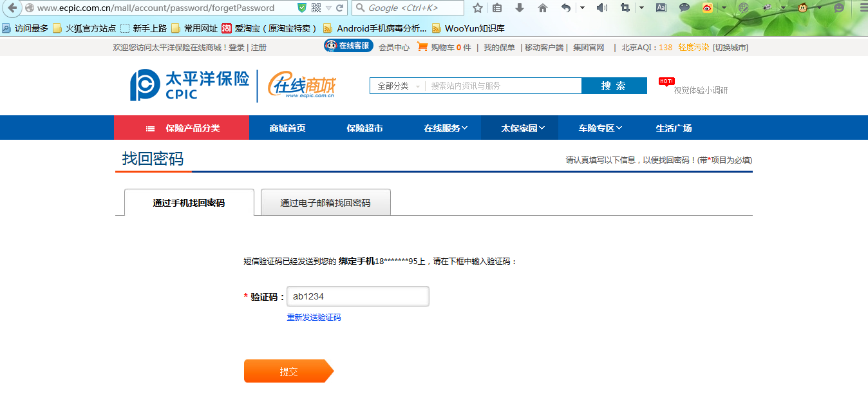Open the bookmarks list icon
868x418 pixels.
(x=497, y=8)
